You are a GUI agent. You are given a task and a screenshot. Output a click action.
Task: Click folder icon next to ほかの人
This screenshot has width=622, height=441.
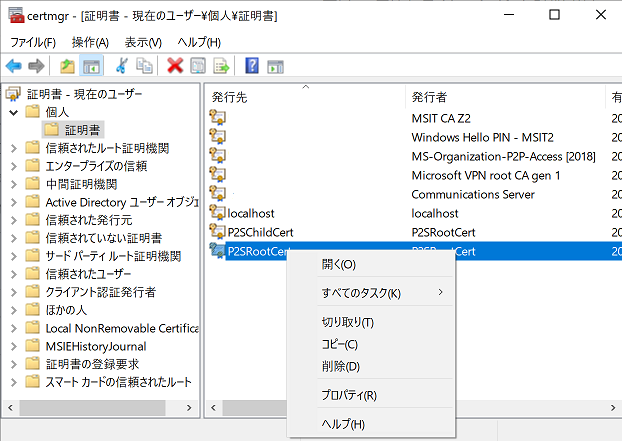click(x=33, y=309)
